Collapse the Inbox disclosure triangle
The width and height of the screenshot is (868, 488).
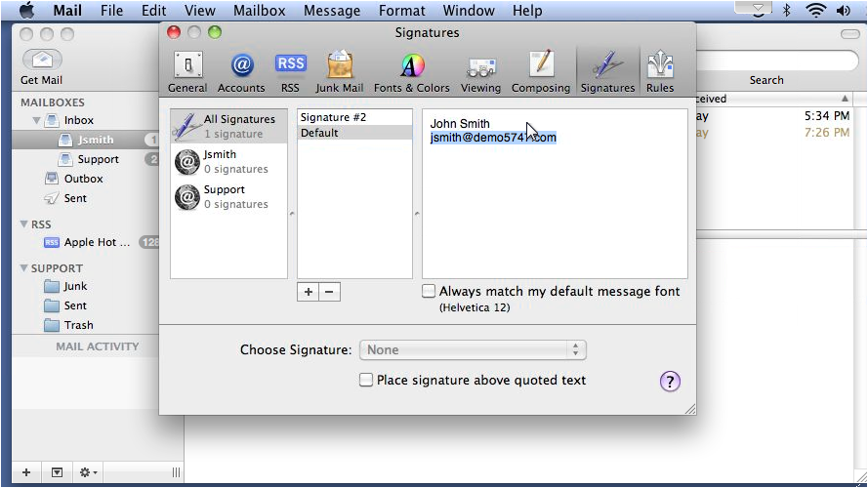tap(36, 120)
